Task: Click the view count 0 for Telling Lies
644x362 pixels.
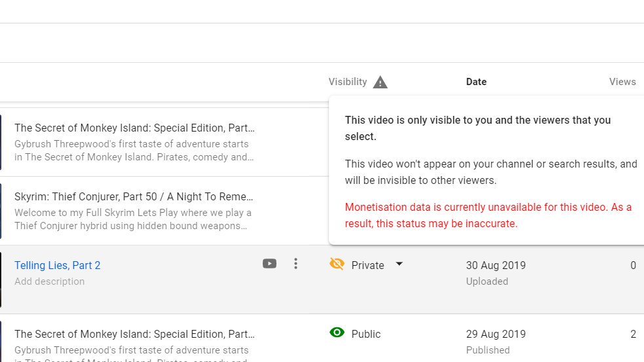Action: pyautogui.click(x=633, y=265)
